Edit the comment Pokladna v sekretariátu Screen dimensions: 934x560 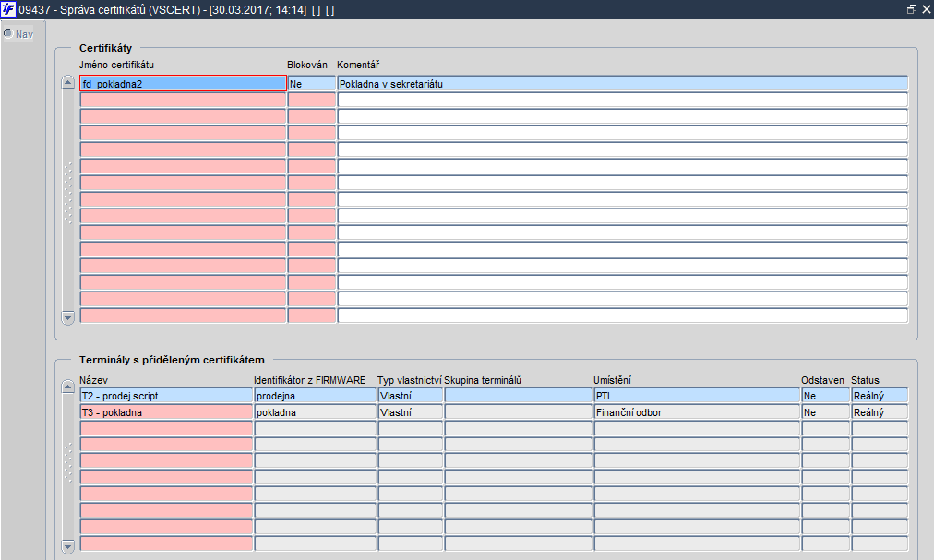pyautogui.click(x=622, y=83)
